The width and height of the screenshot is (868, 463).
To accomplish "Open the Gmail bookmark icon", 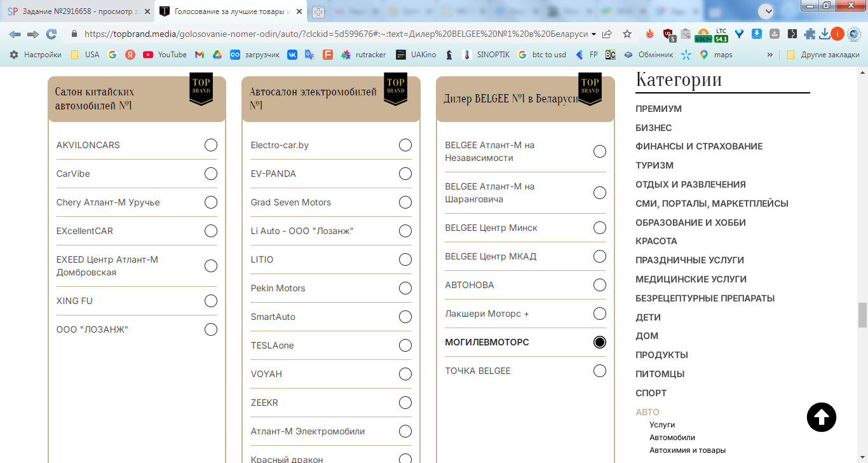I will [200, 55].
